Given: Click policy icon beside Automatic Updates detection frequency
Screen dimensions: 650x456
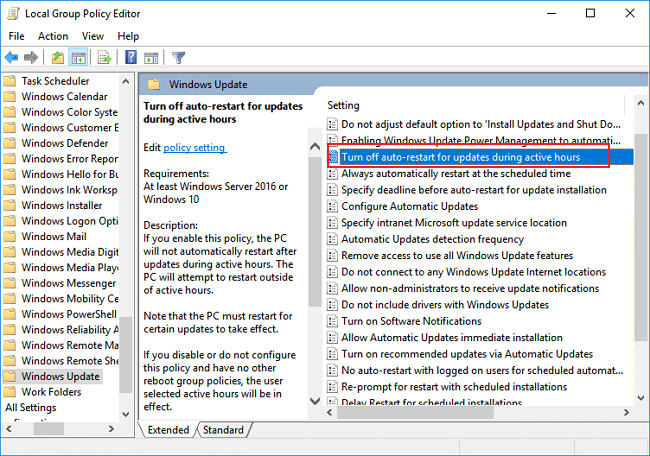Looking at the screenshot, I should point(332,239).
